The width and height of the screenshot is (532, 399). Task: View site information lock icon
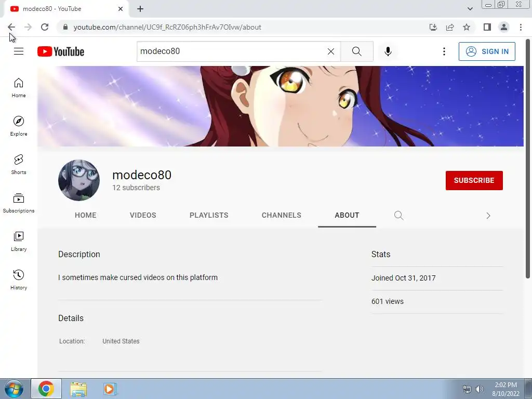pos(65,27)
